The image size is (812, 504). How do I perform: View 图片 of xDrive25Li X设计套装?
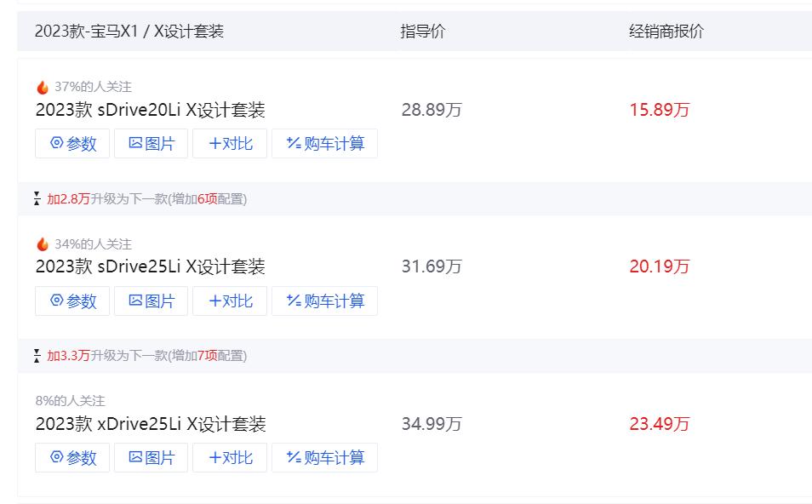151,457
